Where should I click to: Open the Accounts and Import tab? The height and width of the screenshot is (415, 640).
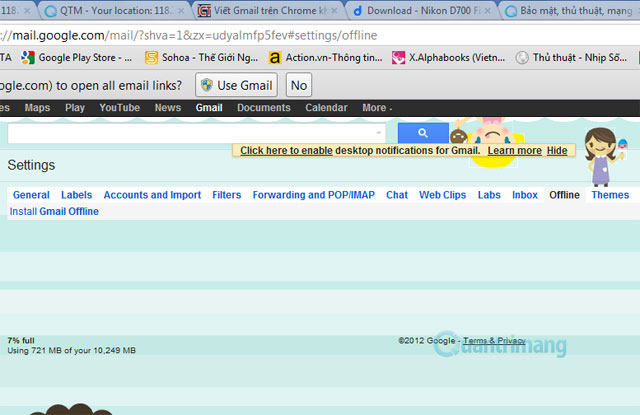pos(152,195)
